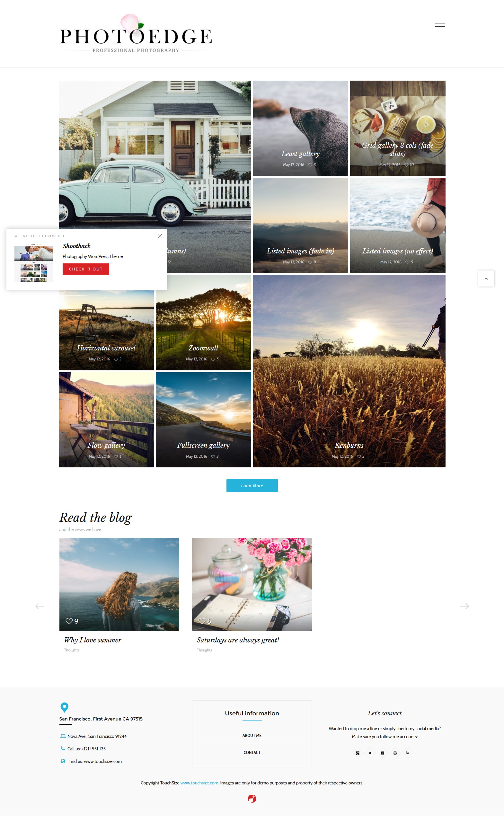The image size is (504, 822).
Task: Open the RSS feed icon
Action: 407,753
